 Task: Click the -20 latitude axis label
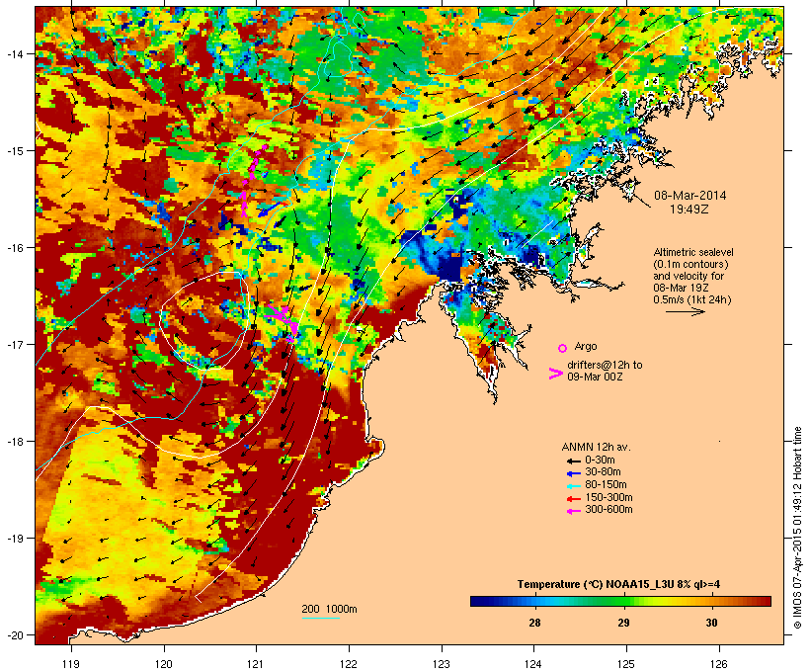(16, 635)
